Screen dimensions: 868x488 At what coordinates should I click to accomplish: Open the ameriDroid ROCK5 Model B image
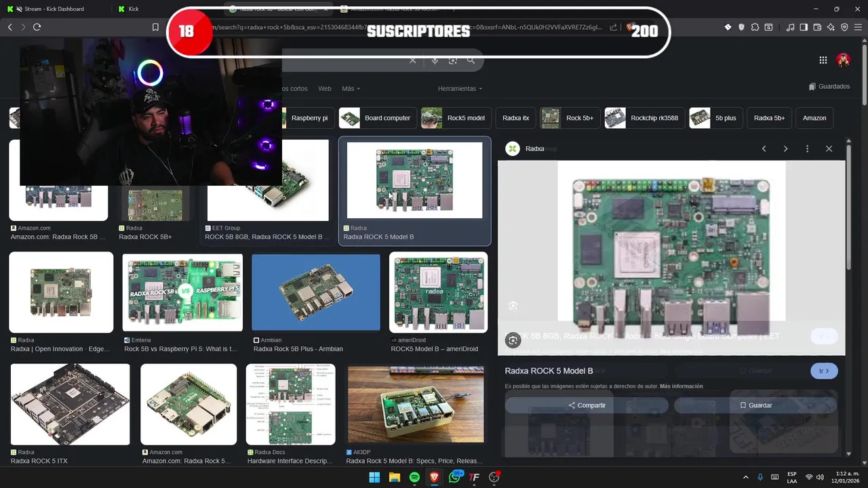(438, 293)
